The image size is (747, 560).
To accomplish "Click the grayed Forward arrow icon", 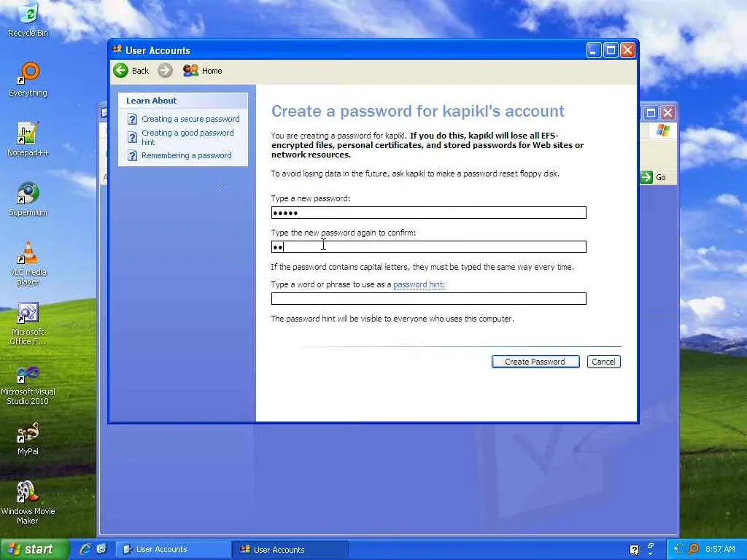I will pyautogui.click(x=166, y=71).
